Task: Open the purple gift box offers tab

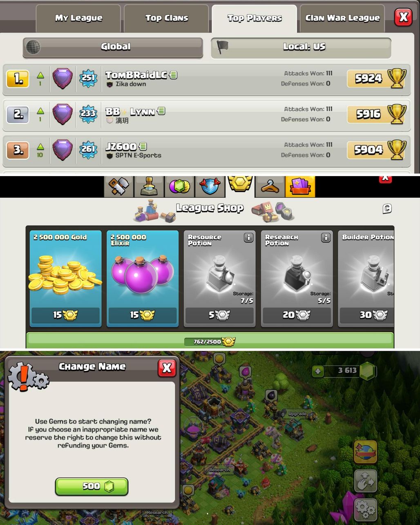Action: (300, 186)
